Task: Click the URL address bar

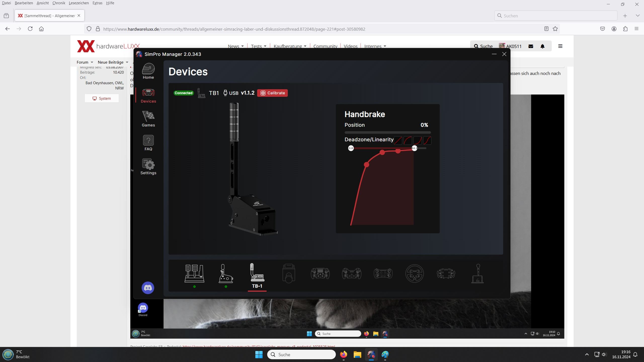Action: pos(322,29)
